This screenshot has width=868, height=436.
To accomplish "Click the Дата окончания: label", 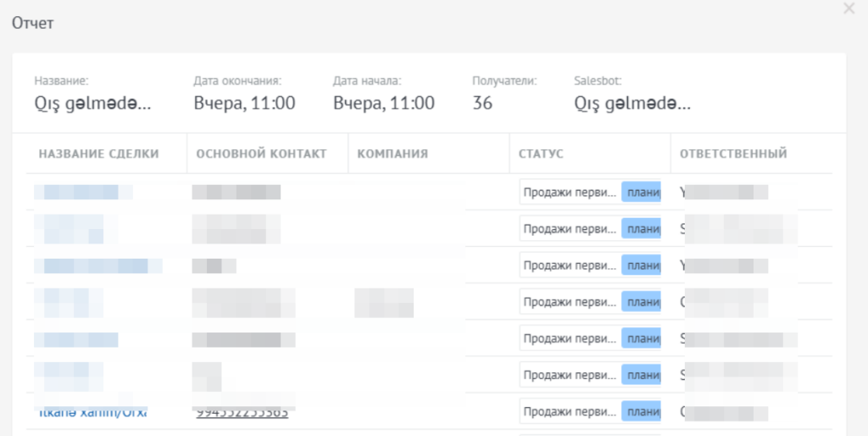I will point(237,81).
